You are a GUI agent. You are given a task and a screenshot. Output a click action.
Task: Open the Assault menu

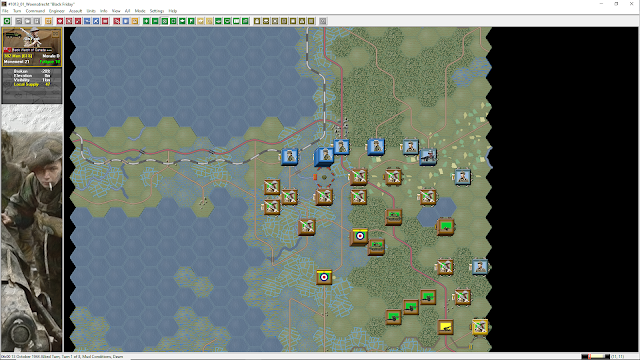(76, 11)
